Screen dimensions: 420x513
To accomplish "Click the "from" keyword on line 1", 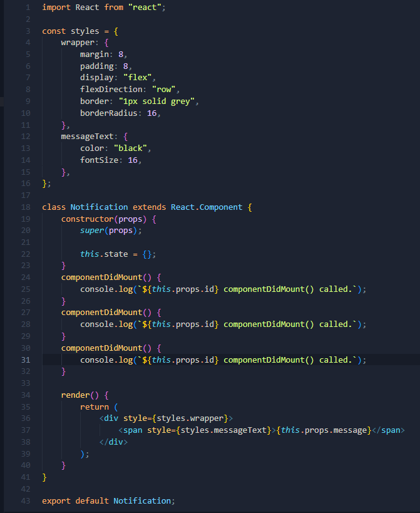I will (114, 7).
